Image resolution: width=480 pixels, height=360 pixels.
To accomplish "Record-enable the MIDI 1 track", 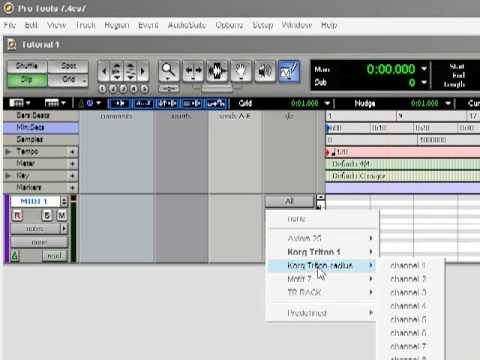I will point(17,216).
